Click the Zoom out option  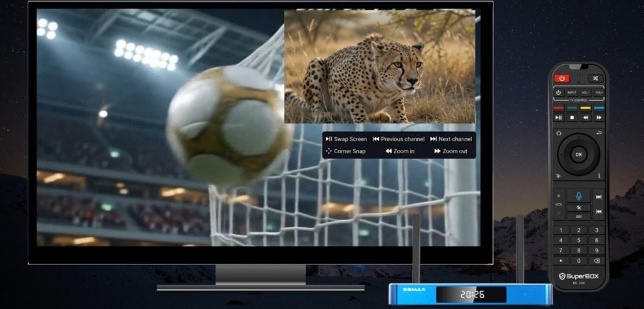(x=451, y=151)
